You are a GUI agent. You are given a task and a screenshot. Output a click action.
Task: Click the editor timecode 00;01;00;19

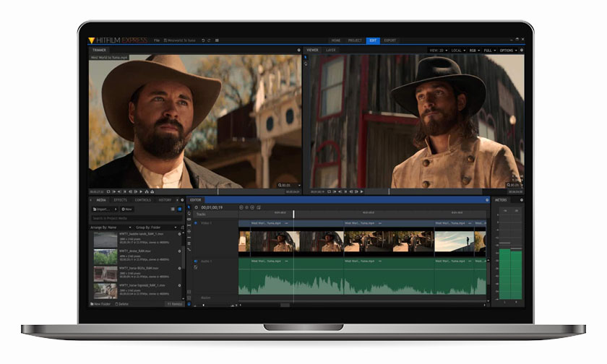[212, 208]
